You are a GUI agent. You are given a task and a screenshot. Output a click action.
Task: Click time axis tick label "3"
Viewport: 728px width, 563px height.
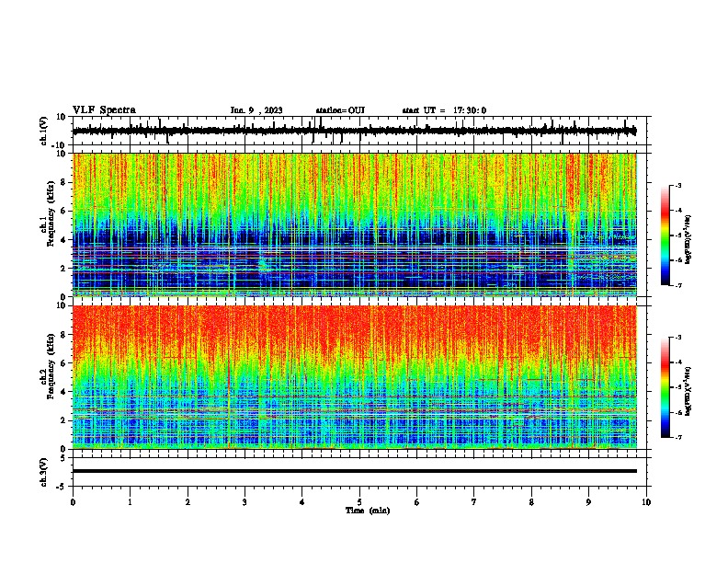pyautogui.click(x=245, y=502)
